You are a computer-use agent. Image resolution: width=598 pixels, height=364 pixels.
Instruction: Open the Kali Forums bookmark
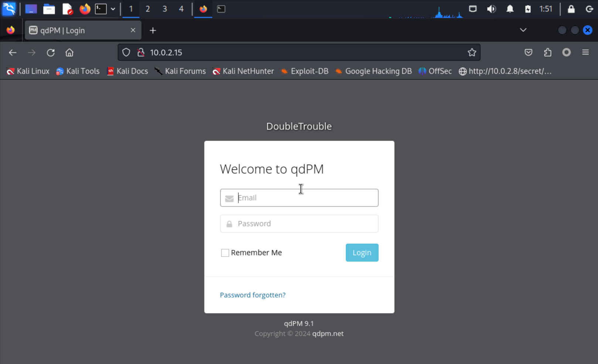[x=180, y=71]
